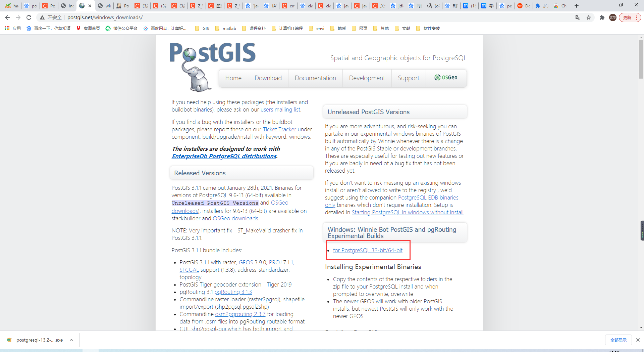
Task: Click the Released Versions heading
Action: (x=200, y=173)
